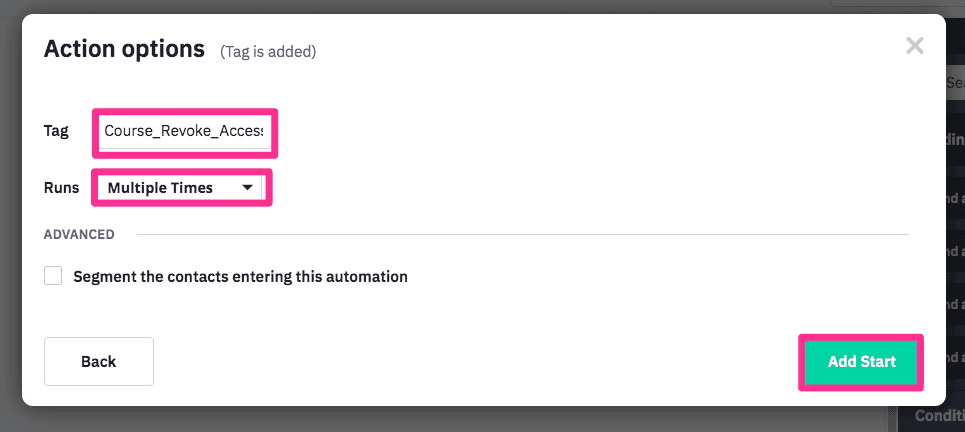Click the Tag field label
Screen dimensions: 965x432
pyautogui.click(x=56, y=131)
